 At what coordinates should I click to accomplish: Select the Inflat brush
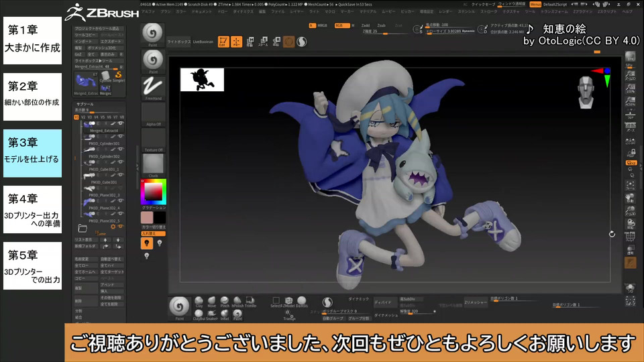click(225, 315)
